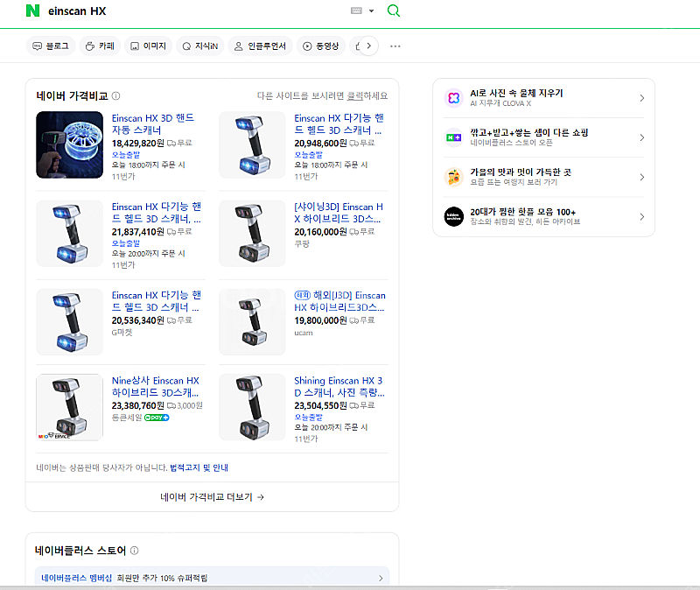Click the 동큰세일 seller name
The image size is (700, 590).
click(127, 418)
